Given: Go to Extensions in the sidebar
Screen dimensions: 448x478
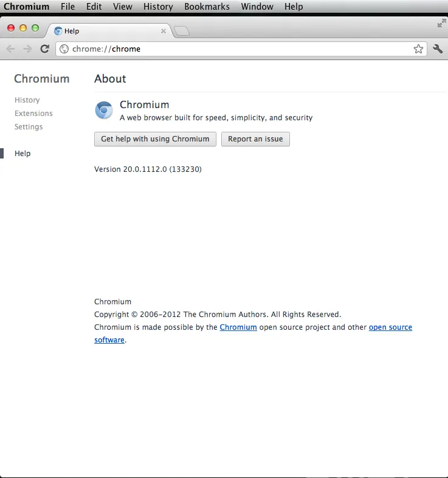Looking at the screenshot, I should click(x=33, y=114).
